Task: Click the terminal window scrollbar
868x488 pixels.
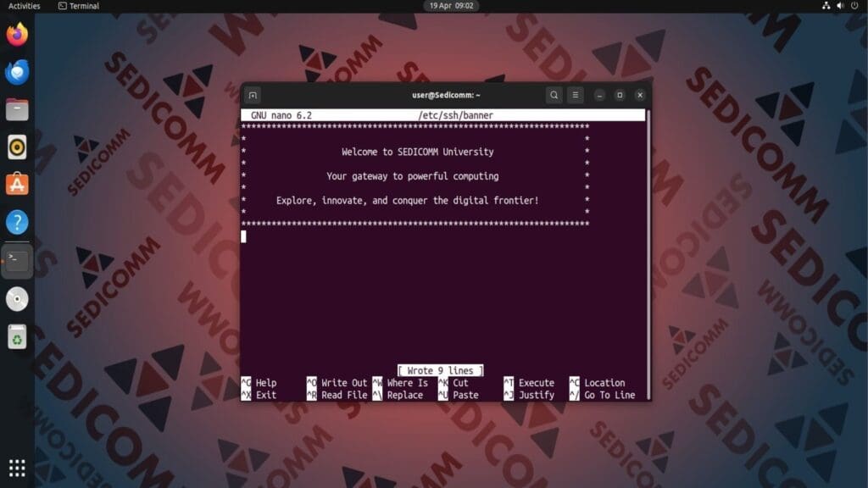Action: 648,254
